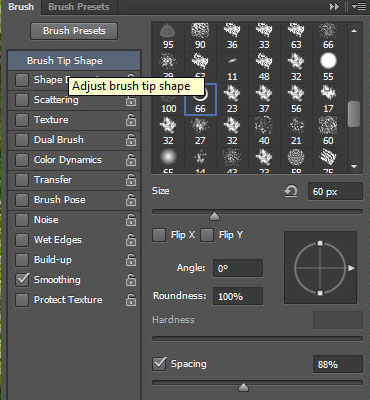Screen dimensions: 370x400
Task: Click the restore original size icon
Action: point(291,192)
